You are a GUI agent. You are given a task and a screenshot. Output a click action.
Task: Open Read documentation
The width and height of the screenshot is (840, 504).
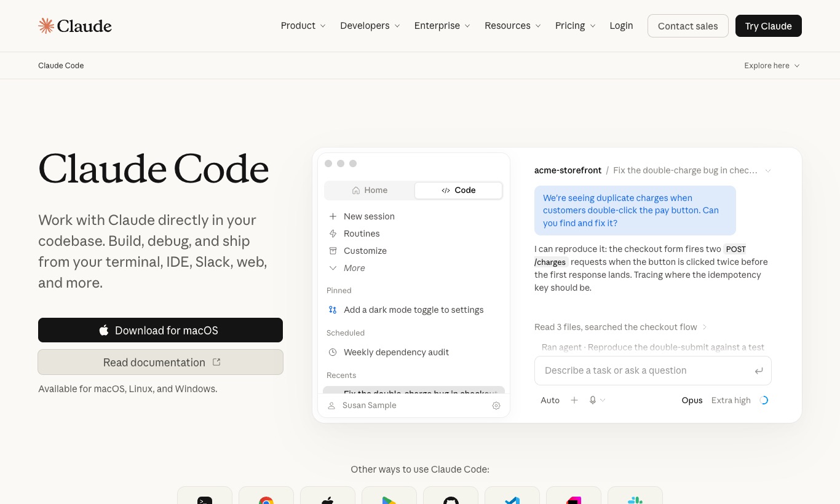click(160, 362)
